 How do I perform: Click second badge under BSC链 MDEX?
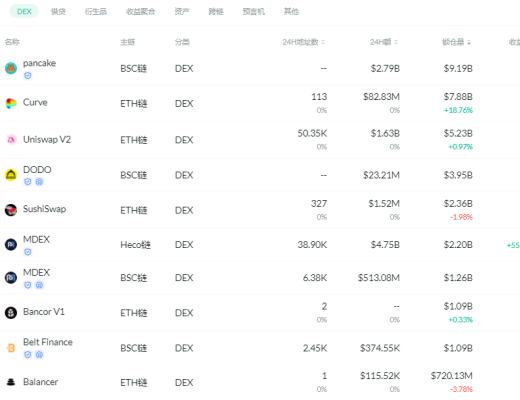coord(39,285)
